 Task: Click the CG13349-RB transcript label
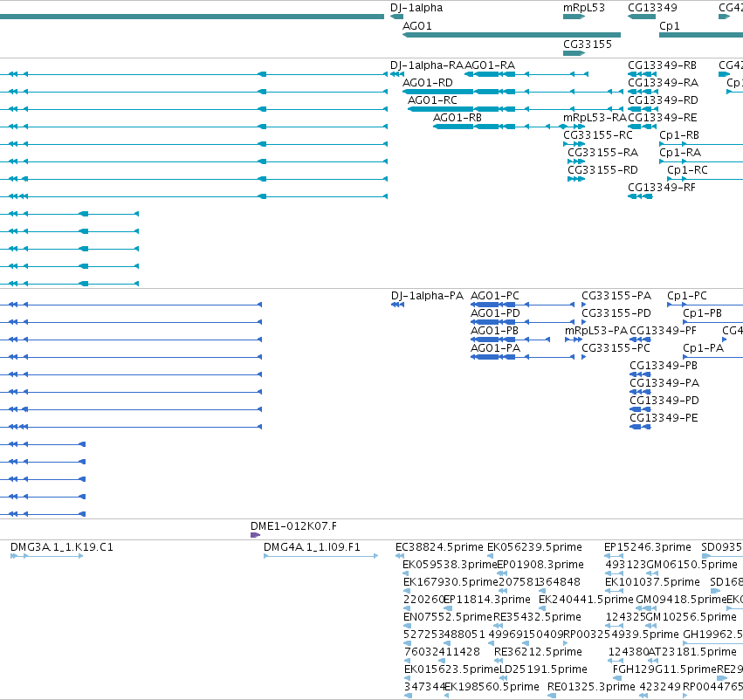tap(662, 65)
